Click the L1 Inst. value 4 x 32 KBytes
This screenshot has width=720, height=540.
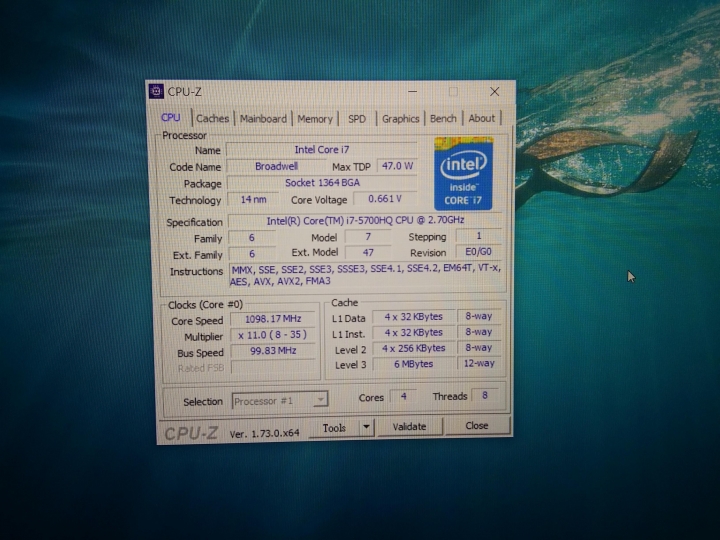(x=413, y=332)
